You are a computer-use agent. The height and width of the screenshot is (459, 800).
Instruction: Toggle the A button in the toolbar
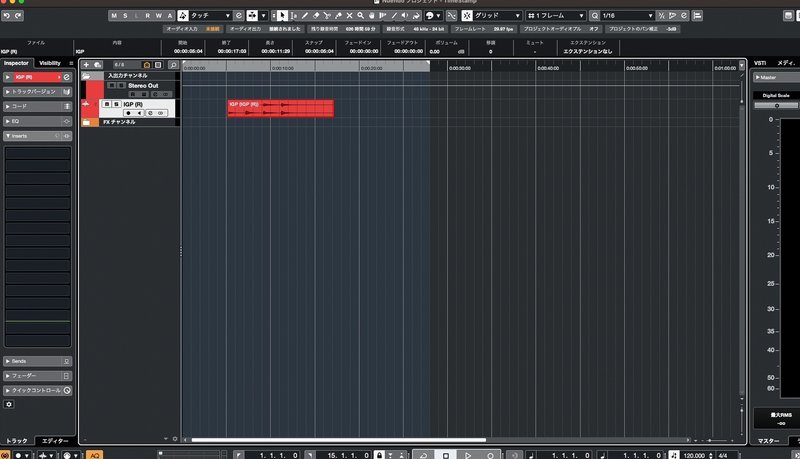coord(170,16)
